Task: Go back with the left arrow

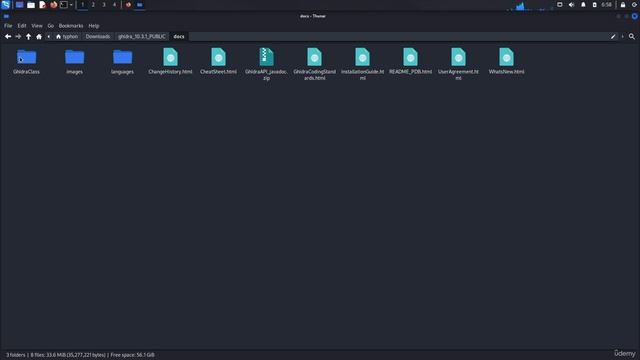Action: pos(8,36)
